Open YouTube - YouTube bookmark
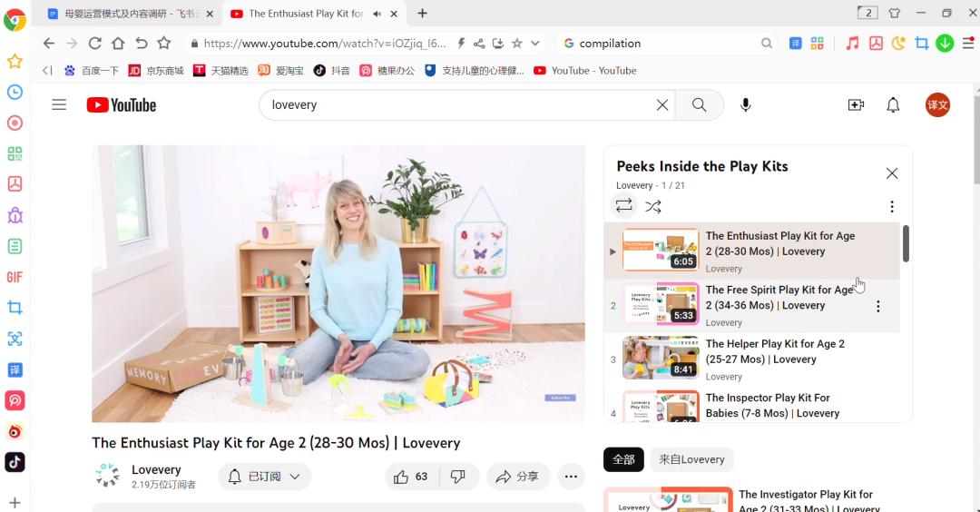 coord(585,71)
